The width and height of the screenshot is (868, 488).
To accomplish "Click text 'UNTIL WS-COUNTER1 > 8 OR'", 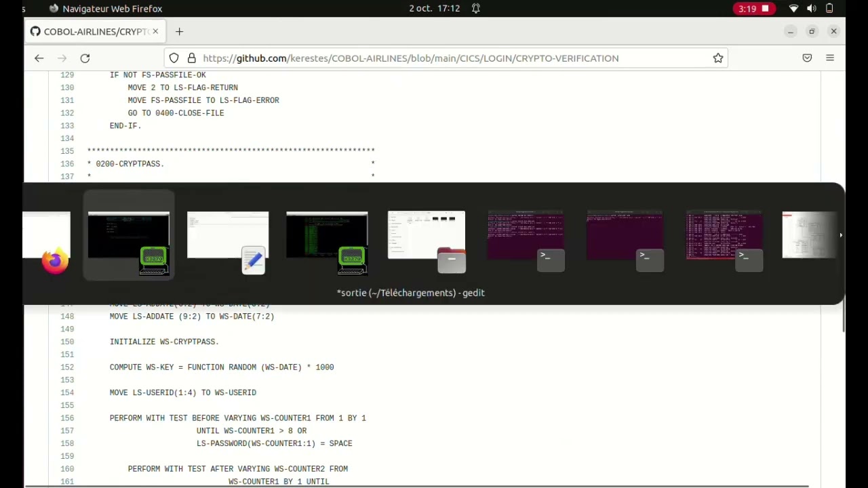I will point(252,431).
